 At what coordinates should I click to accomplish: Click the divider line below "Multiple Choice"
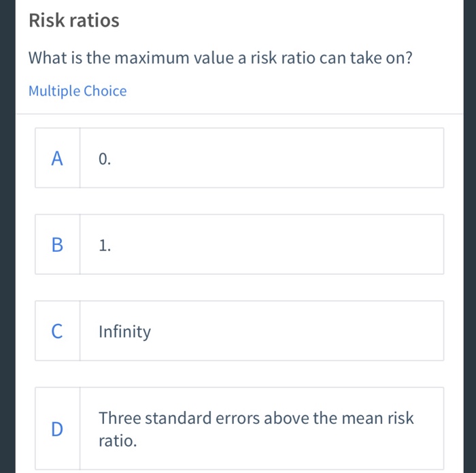click(238, 114)
